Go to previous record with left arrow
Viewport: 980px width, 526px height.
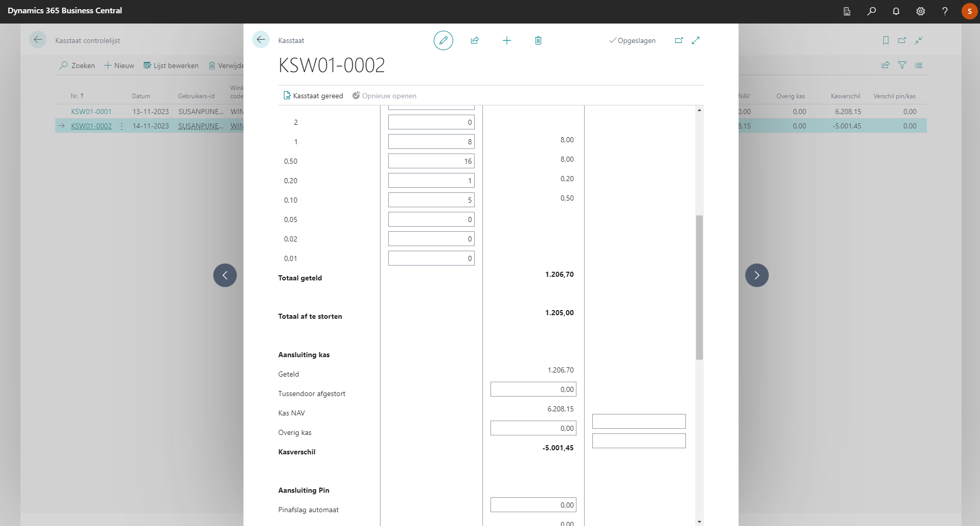click(x=225, y=275)
